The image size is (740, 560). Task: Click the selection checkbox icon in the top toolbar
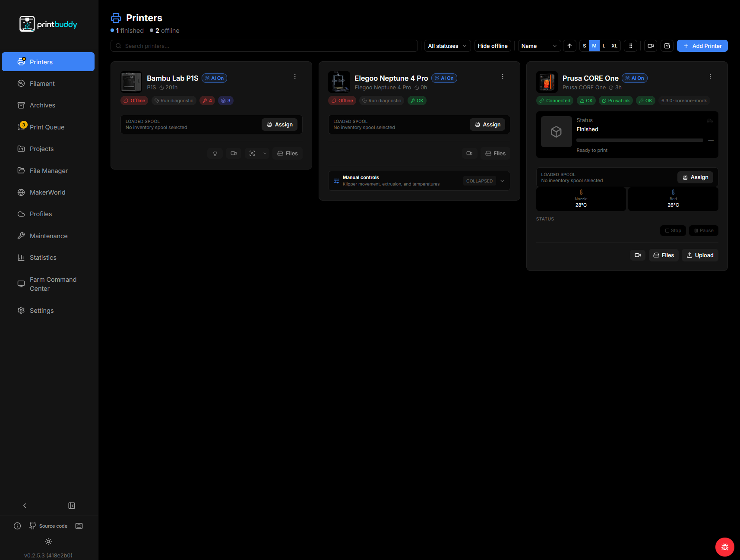(x=667, y=46)
